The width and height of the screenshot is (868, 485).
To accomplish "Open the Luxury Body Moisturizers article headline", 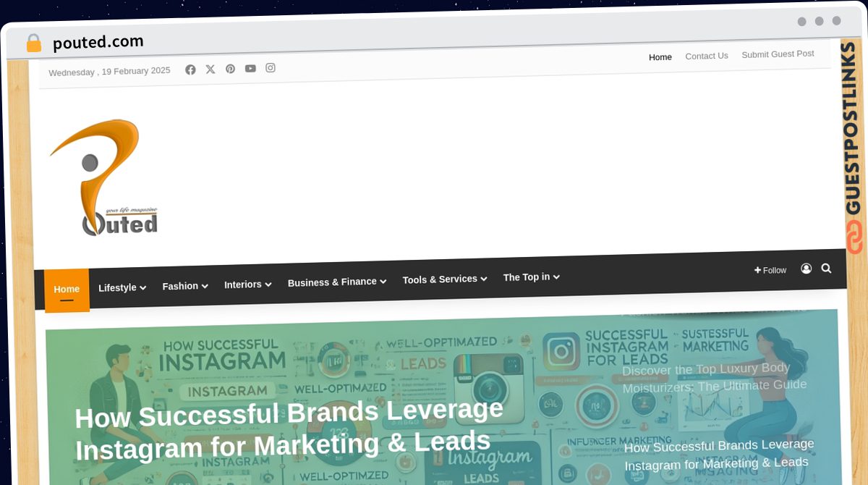I will pos(715,377).
